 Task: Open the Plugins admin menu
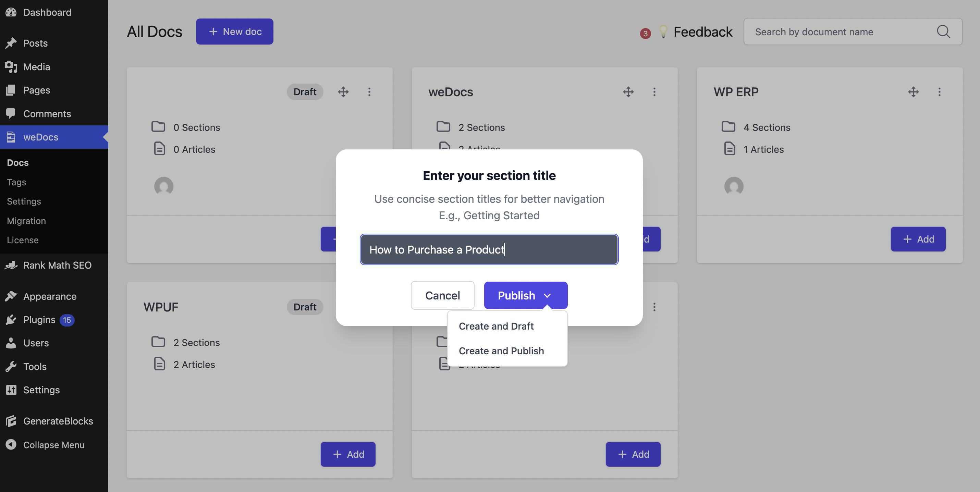click(x=39, y=320)
